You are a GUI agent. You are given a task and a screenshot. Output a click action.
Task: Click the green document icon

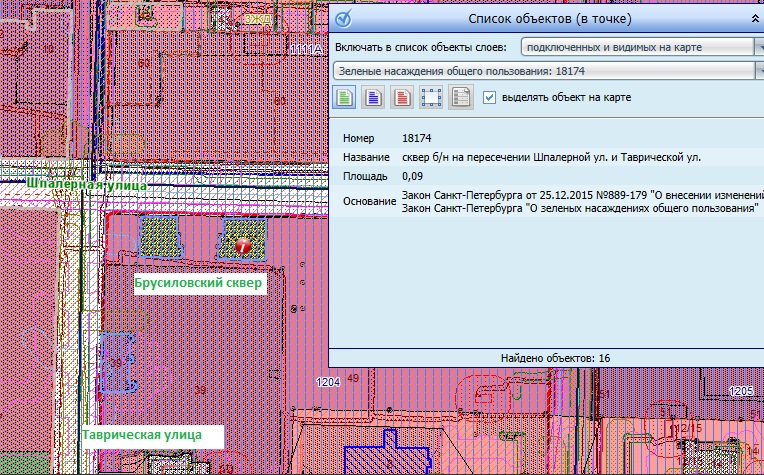[344, 97]
